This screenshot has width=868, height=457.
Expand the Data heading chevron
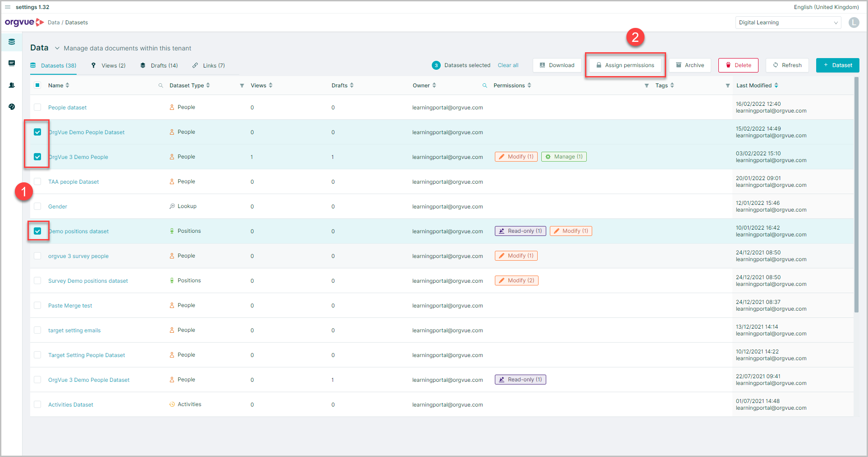57,48
